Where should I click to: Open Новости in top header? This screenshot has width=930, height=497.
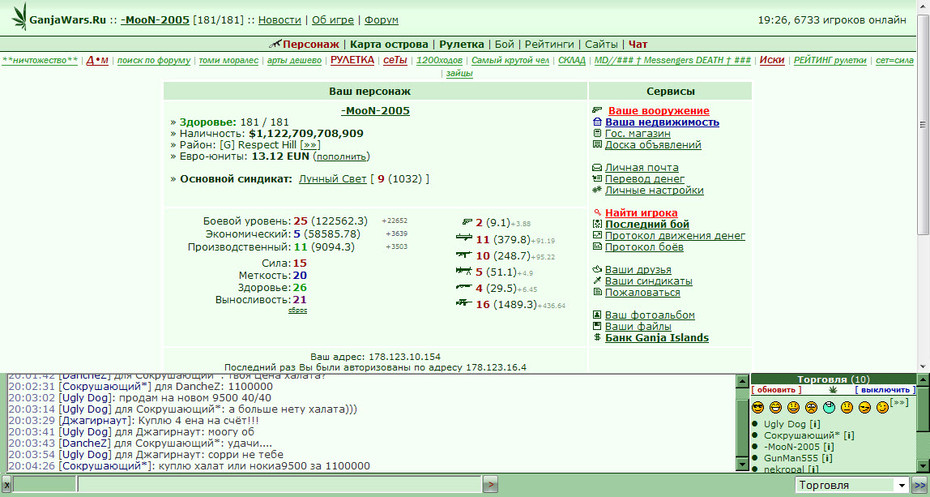279,20
